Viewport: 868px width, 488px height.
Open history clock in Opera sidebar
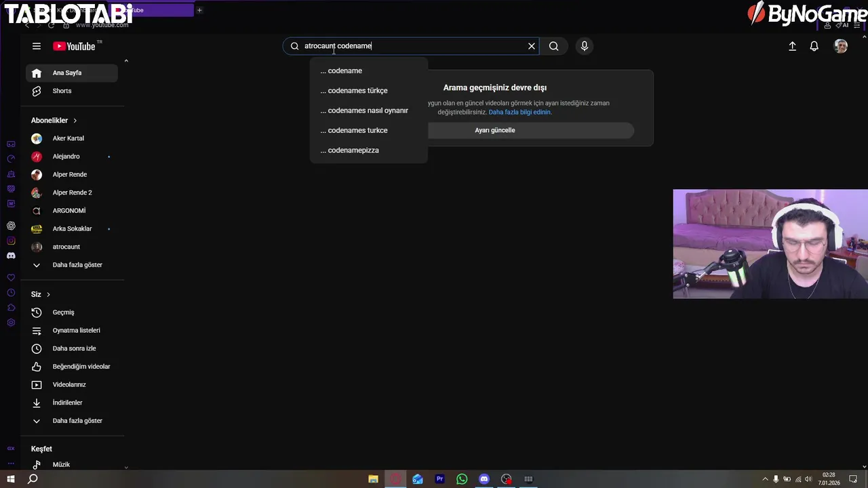pos(11,293)
